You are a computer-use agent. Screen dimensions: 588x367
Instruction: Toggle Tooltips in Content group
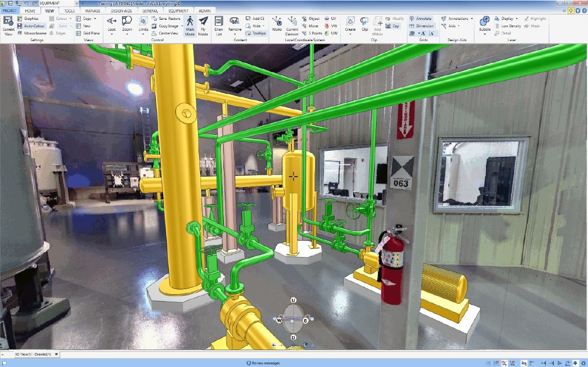click(256, 33)
